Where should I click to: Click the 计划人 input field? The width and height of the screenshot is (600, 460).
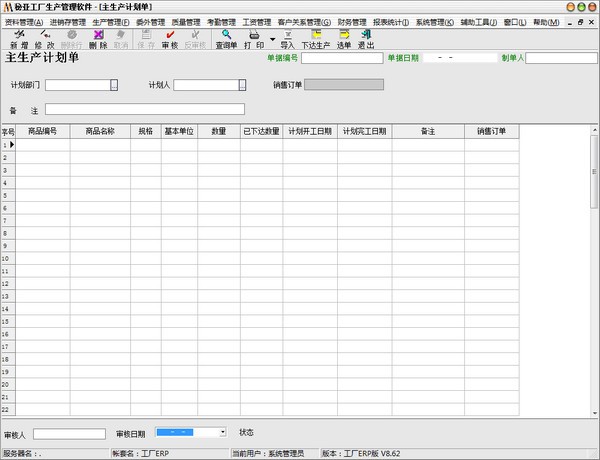[x=206, y=85]
